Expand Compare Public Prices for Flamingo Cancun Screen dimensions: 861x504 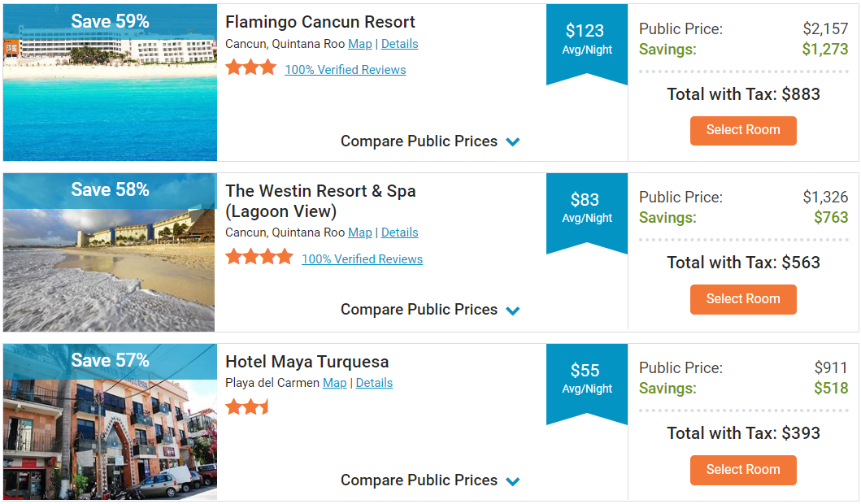coord(430,141)
